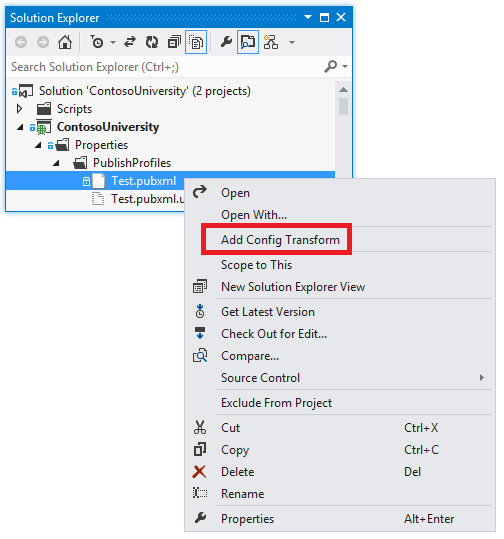Click the Forward navigation arrow icon
The height and width of the screenshot is (539, 504).
tap(43, 42)
